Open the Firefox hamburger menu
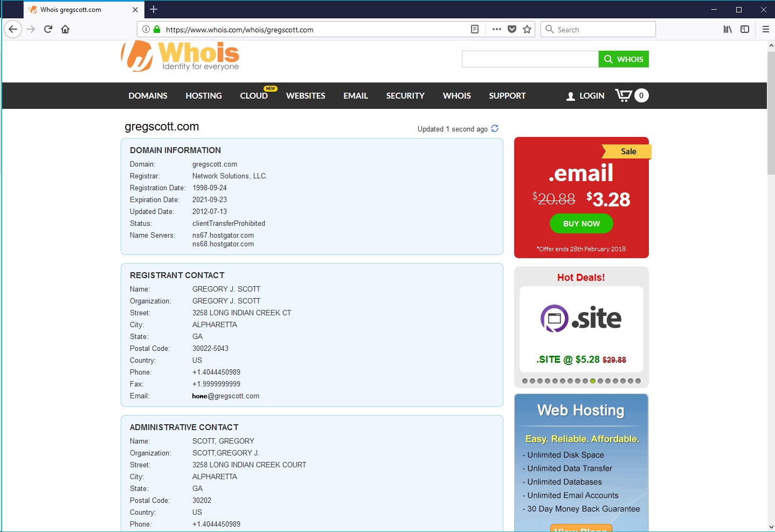 click(765, 29)
